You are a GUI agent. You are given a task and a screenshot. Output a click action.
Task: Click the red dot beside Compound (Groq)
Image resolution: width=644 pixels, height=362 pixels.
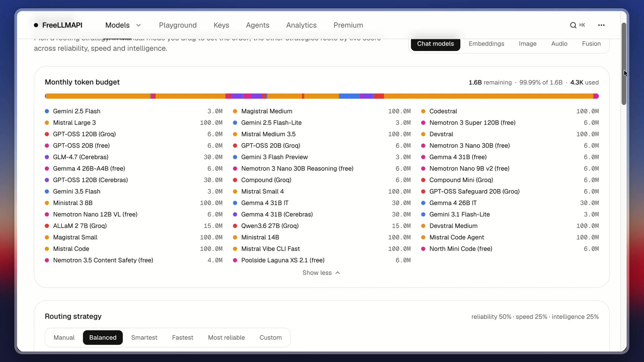coord(235,180)
